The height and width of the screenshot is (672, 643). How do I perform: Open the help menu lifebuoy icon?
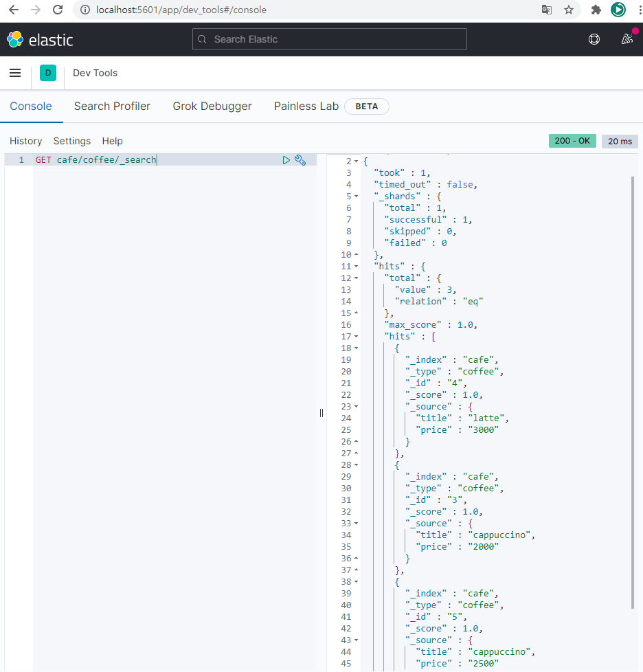pyautogui.click(x=594, y=39)
